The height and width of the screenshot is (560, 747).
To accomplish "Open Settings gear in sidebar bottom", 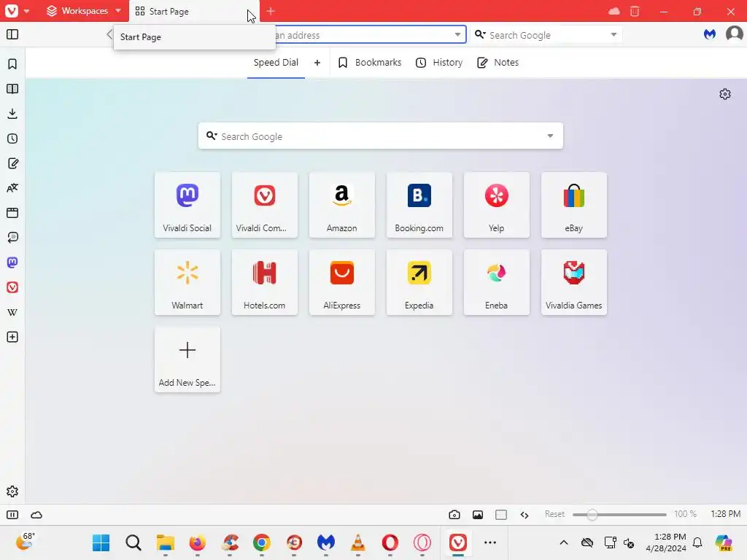I will pos(12,491).
